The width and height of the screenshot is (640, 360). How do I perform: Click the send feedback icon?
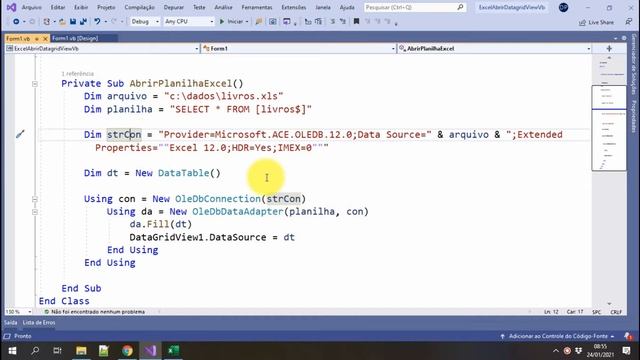629,22
